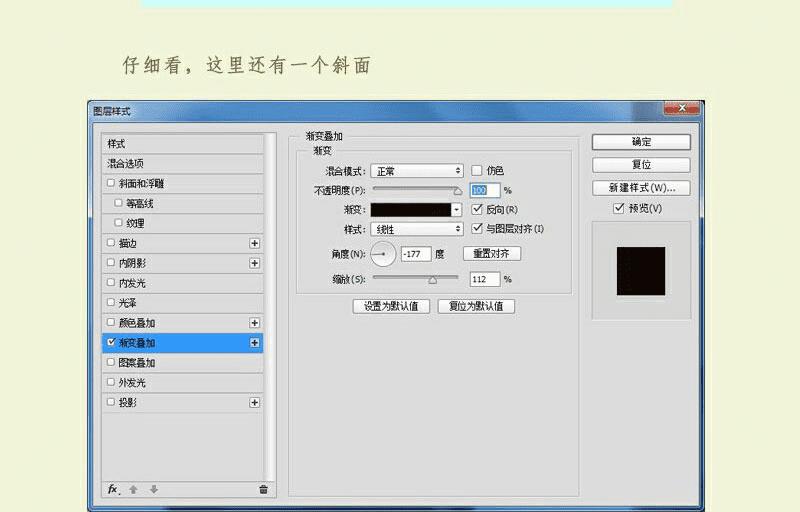The height and width of the screenshot is (512, 800).
Task: Enable the 内阴影 checkbox
Action: click(x=111, y=262)
